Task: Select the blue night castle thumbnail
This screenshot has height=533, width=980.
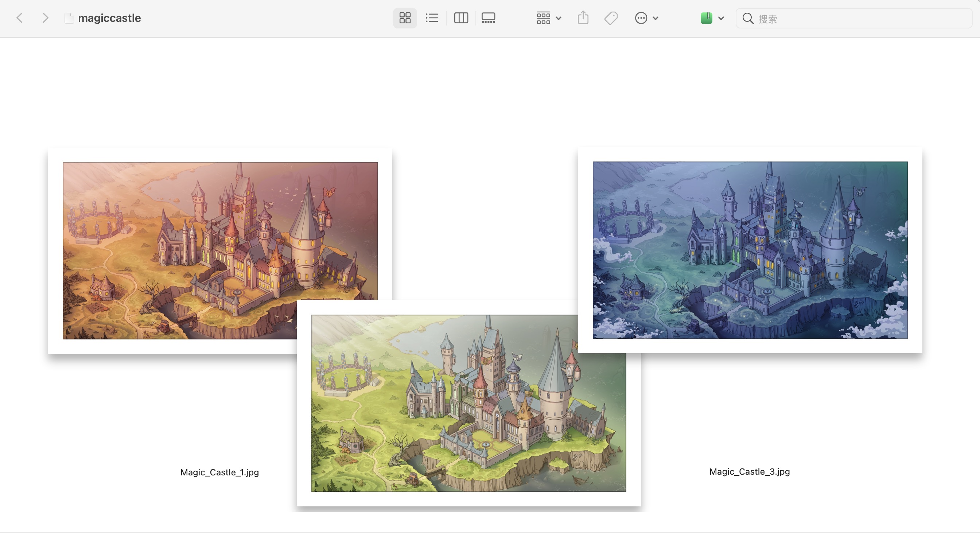Action: [750, 250]
